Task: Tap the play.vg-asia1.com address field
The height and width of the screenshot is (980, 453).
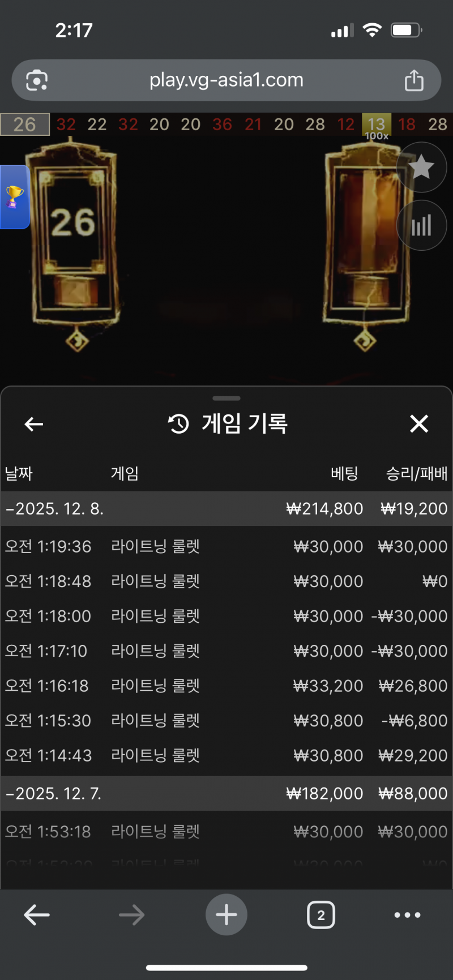Action: (226, 80)
